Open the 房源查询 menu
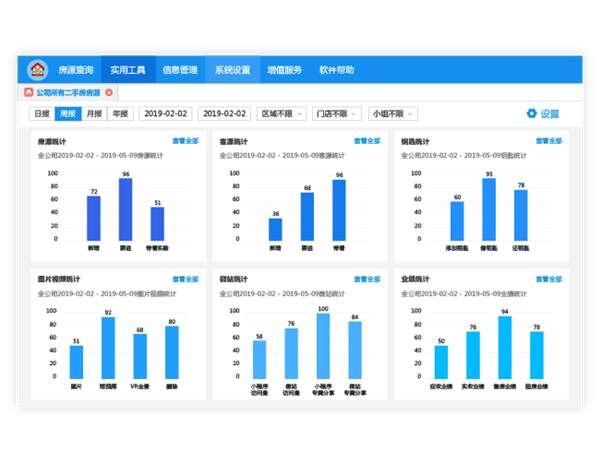Screen dimensions: 600x462 coord(76,70)
